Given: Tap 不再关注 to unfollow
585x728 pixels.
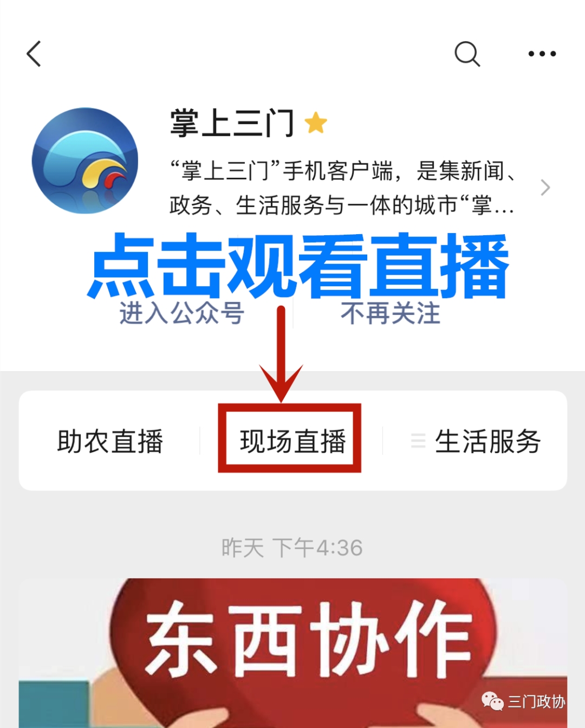Looking at the screenshot, I should [391, 313].
